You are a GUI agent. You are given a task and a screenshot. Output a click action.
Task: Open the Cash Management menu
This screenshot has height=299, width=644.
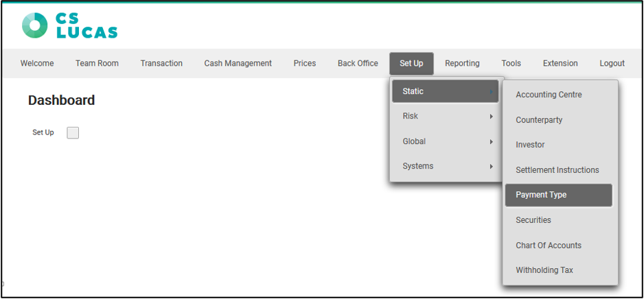[238, 63]
